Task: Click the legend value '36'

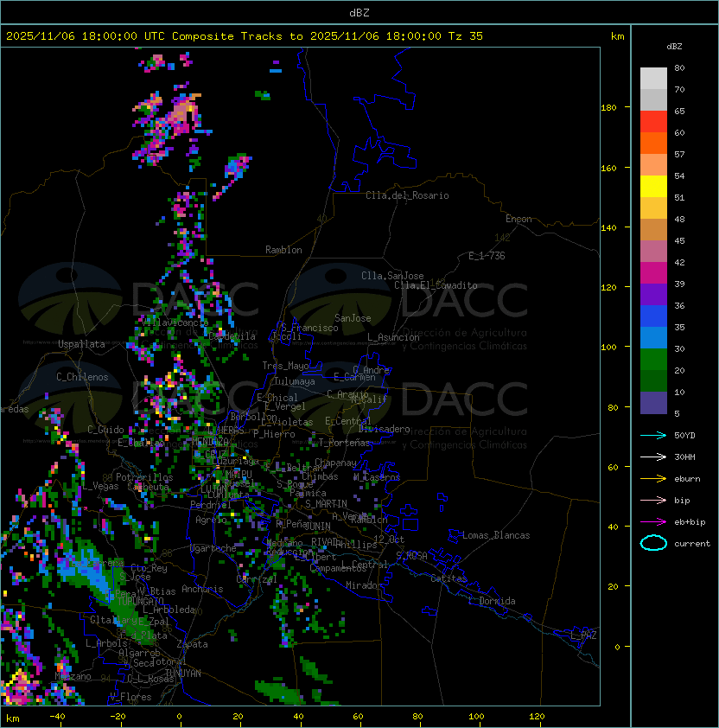Action: point(679,305)
